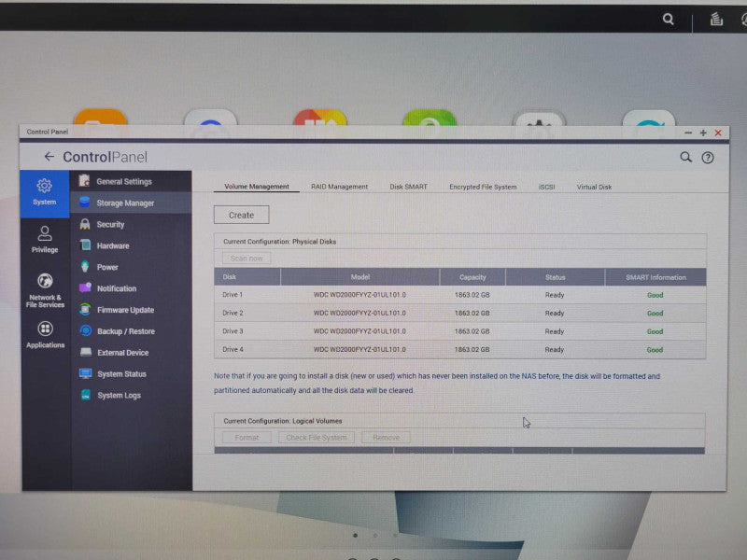Switch to Volume Management tab
The width and height of the screenshot is (747, 560).
coord(256,187)
